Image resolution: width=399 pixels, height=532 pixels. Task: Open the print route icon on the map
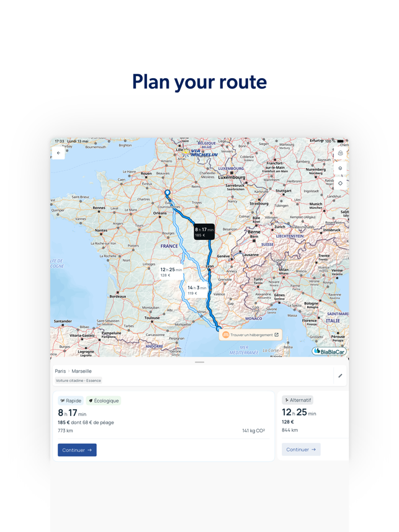(340, 153)
